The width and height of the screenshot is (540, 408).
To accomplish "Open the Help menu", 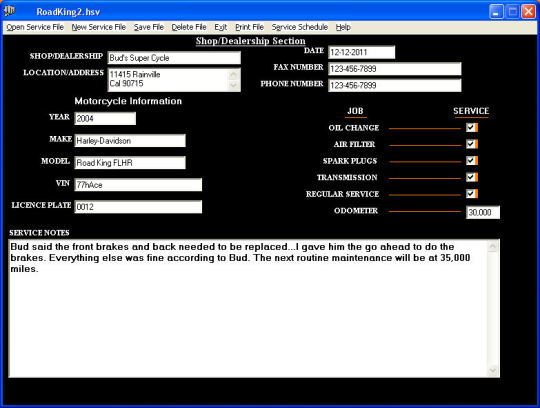I will point(343,27).
